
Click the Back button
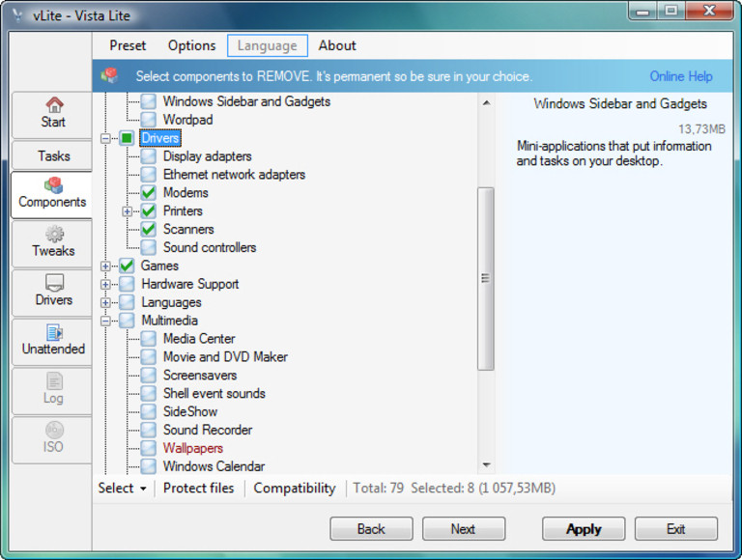371,528
